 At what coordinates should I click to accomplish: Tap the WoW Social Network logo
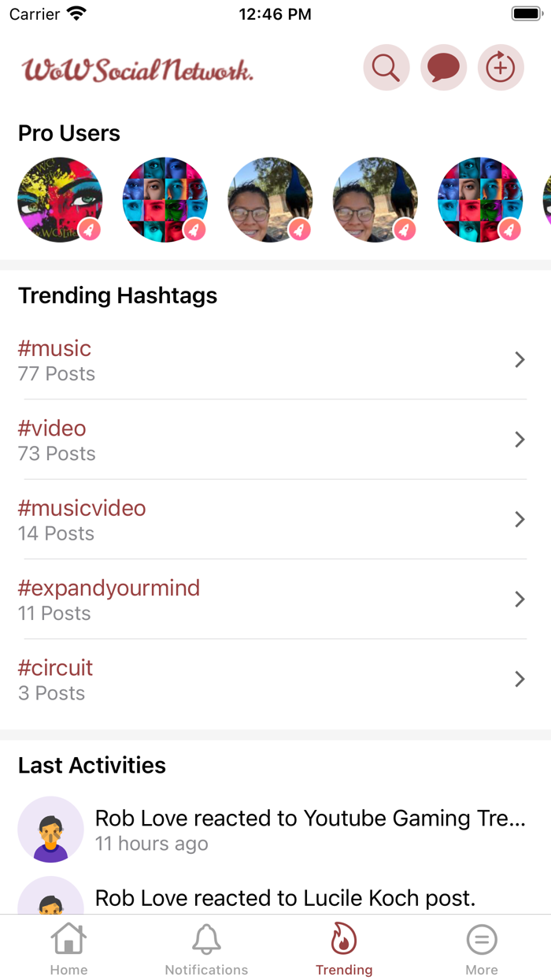pyautogui.click(x=138, y=70)
